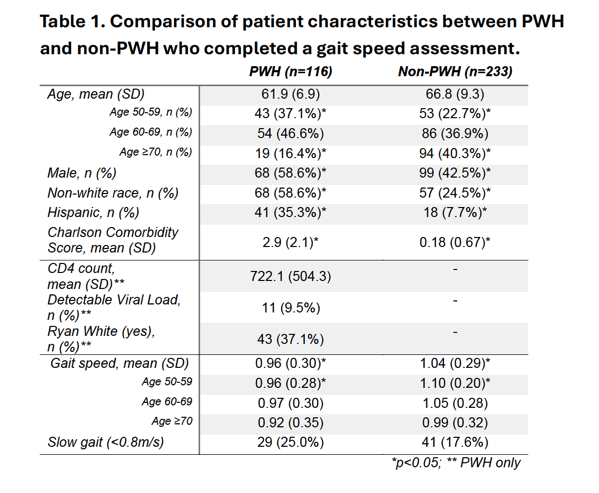This screenshot has width=599, height=493.
Task: Click the CD4 count value 722.1 (504.3)
Action: click(x=290, y=276)
